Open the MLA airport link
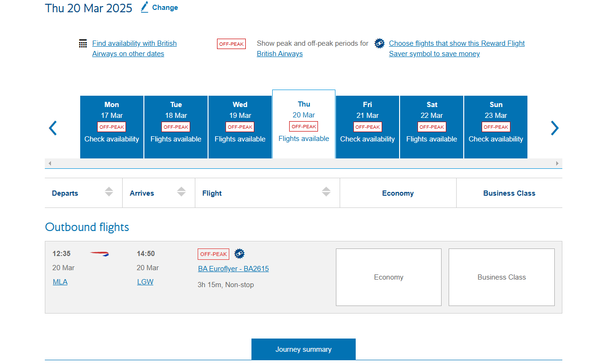 click(60, 282)
